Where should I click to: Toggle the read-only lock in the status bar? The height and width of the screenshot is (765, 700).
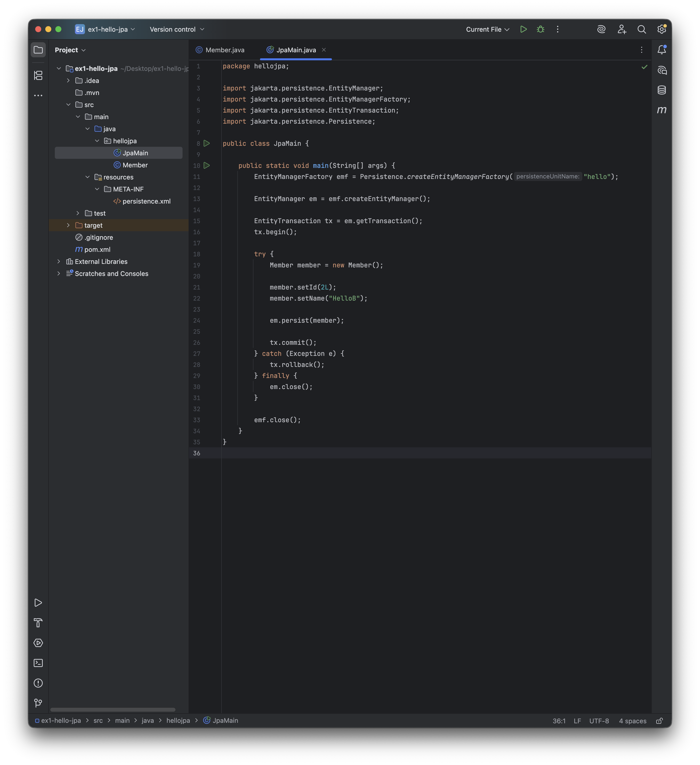pyautogui.click(x=659, y=721)
